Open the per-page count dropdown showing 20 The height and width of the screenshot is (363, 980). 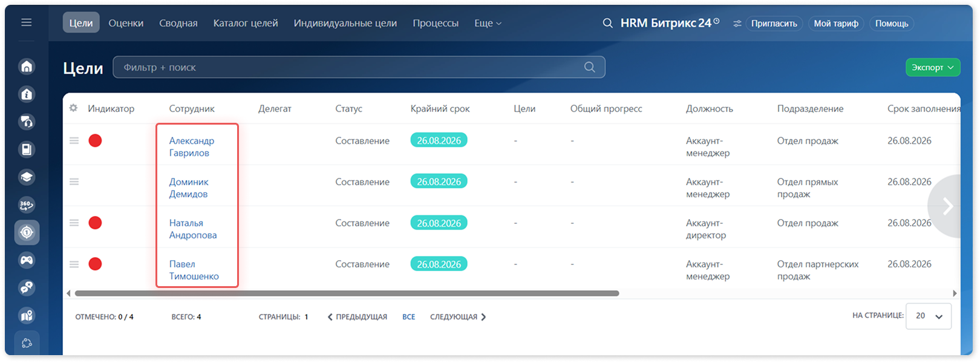(929, 316)
